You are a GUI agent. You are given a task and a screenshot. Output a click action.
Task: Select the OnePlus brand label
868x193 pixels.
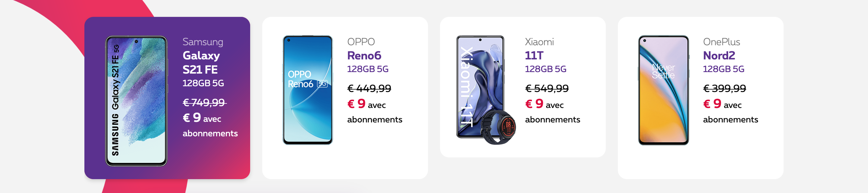pyautogui.click(x=722, y=42)
